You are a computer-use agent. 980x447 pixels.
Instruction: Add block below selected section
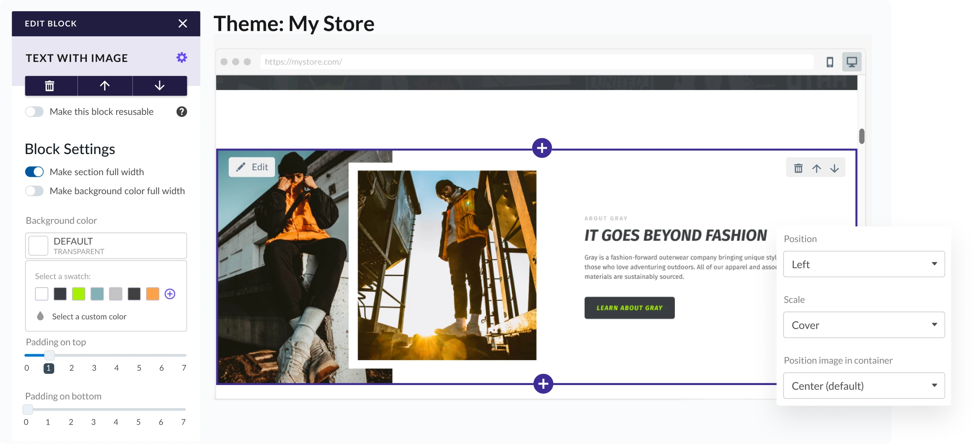point(543,384)
